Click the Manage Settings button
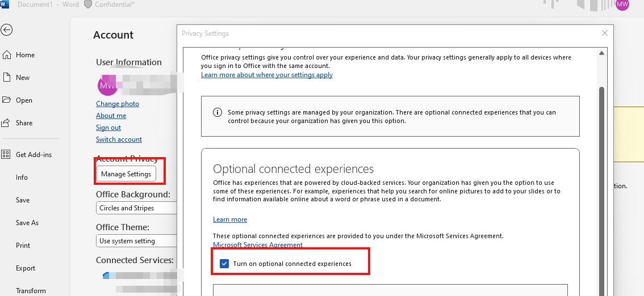This screenshot has height=296, width=644. pyautogui.click(x=126, y=174)
